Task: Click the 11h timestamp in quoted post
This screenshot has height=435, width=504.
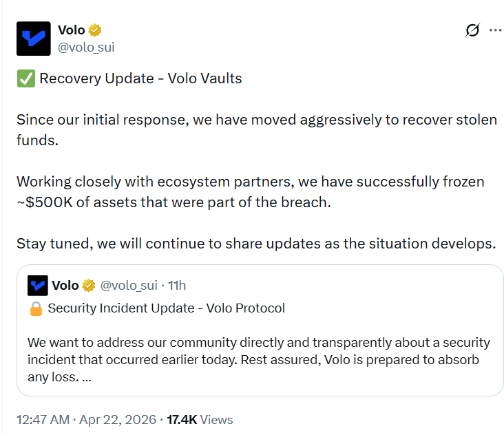Action: [x=177, y=286]
